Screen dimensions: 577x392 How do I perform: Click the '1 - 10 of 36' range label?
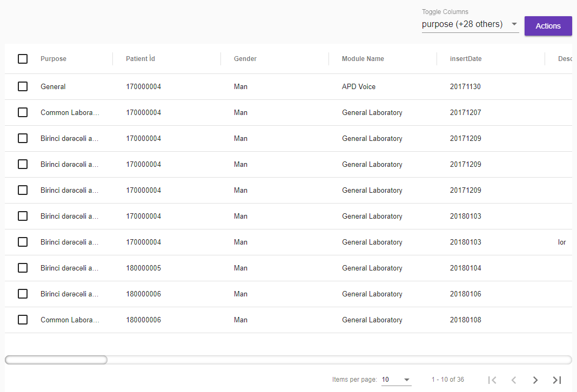[x=447, y=380]
